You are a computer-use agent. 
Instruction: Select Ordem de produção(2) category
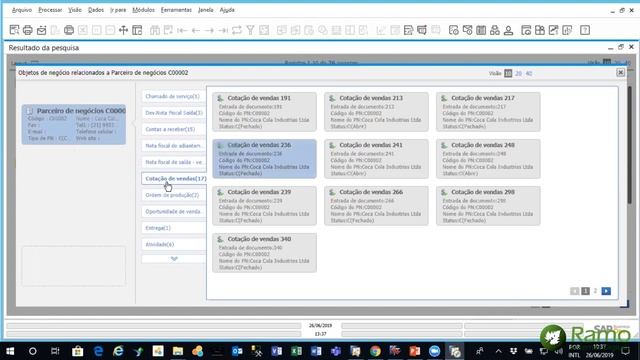[x=174, y=195]
